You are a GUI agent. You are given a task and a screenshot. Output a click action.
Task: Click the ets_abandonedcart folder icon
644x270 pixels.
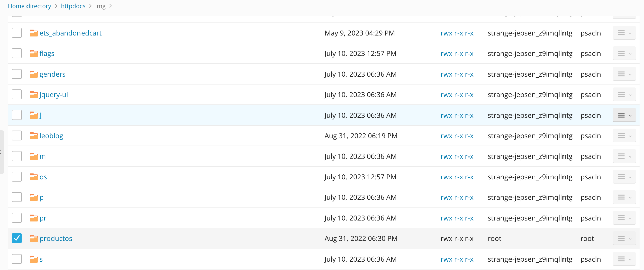pyautogui.click(x=33, y=33)
